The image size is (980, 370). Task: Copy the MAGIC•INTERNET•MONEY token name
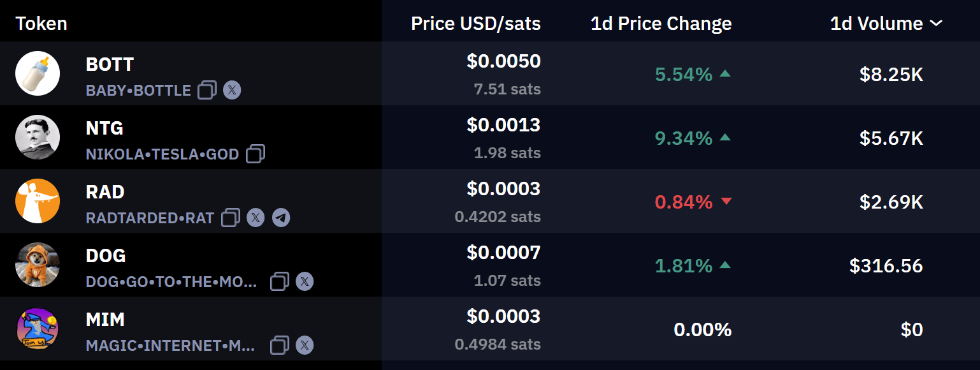[x=280, y=345]
